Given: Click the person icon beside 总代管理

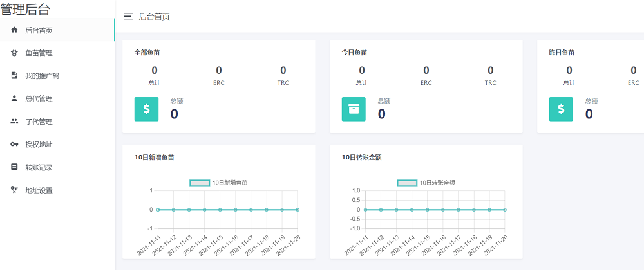Looking at the screenshot, I should coord(14,99).
